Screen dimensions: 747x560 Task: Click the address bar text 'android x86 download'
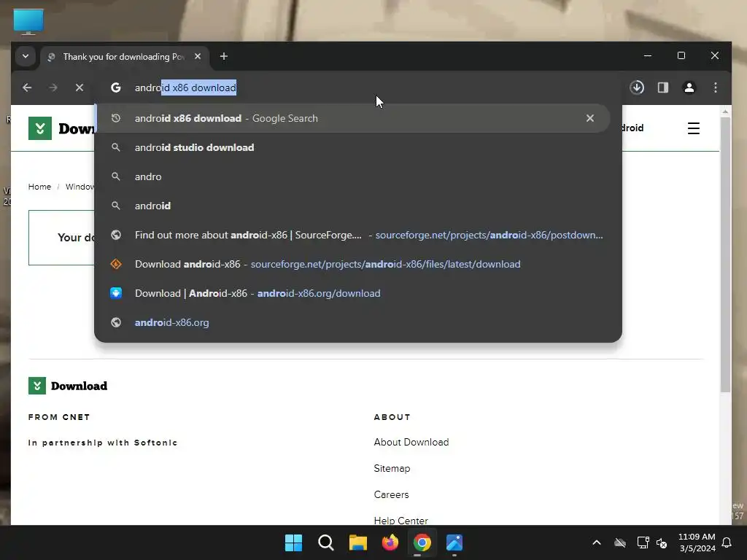(185, 87)
